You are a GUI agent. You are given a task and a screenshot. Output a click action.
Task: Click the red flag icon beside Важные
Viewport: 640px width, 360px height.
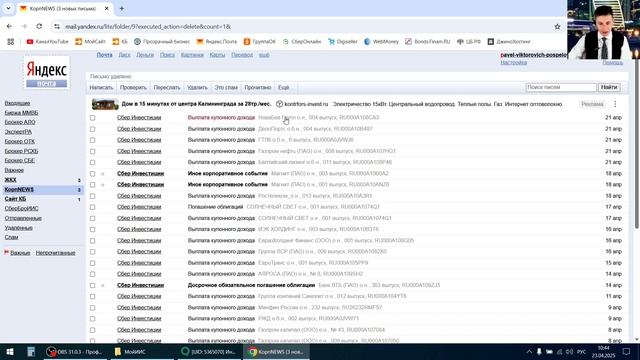point(7,252)
